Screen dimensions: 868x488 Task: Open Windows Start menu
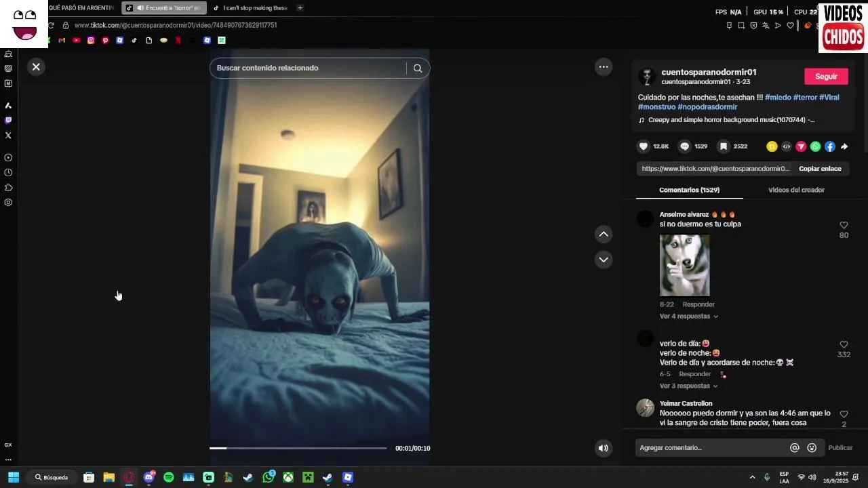click(14, 477)
